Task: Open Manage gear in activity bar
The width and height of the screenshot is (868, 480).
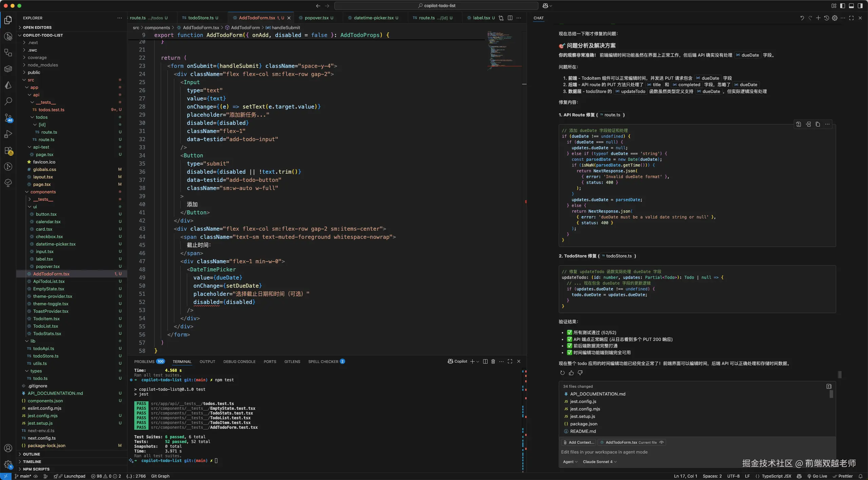Action: point(8,464)
